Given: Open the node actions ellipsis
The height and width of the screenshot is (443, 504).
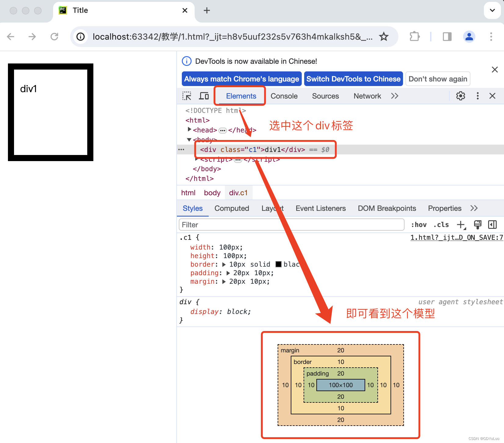Looking at the screenshot, I should [181, 149].
